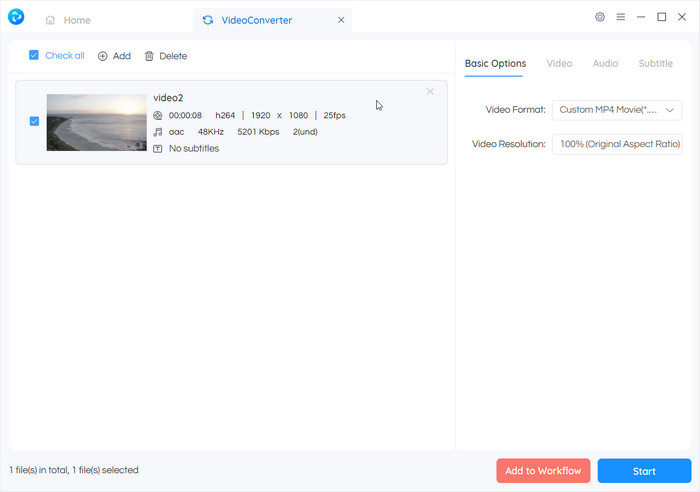Select the Basic Options tab
The image size is (700, 492).
496,64
